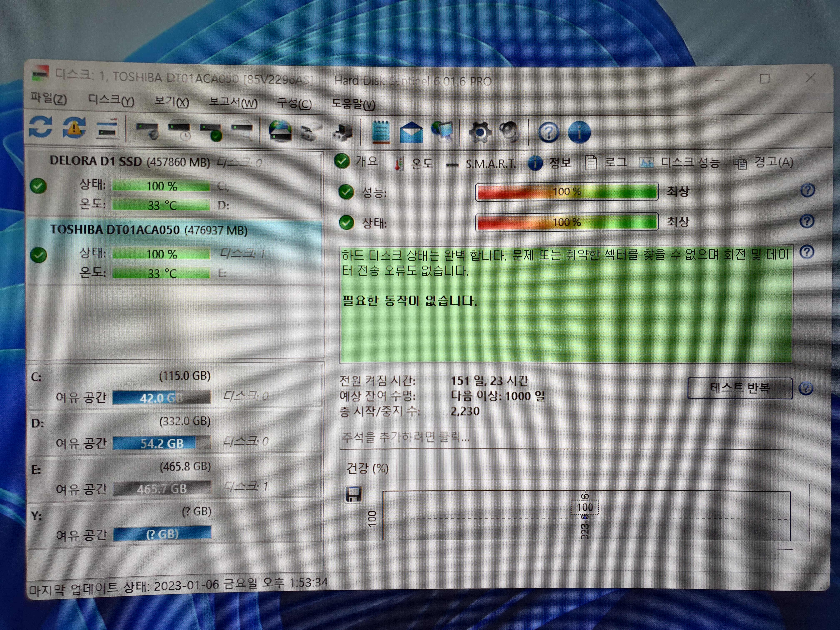Screen dimensions: 840x630
Task: Click the help icon beside 성능 bar
Action: pos(807,190)
